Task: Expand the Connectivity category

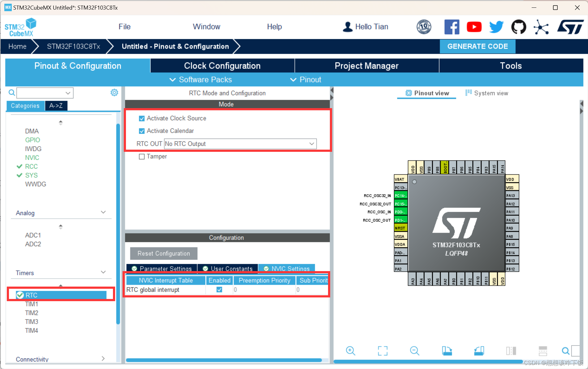Action: 103,358
